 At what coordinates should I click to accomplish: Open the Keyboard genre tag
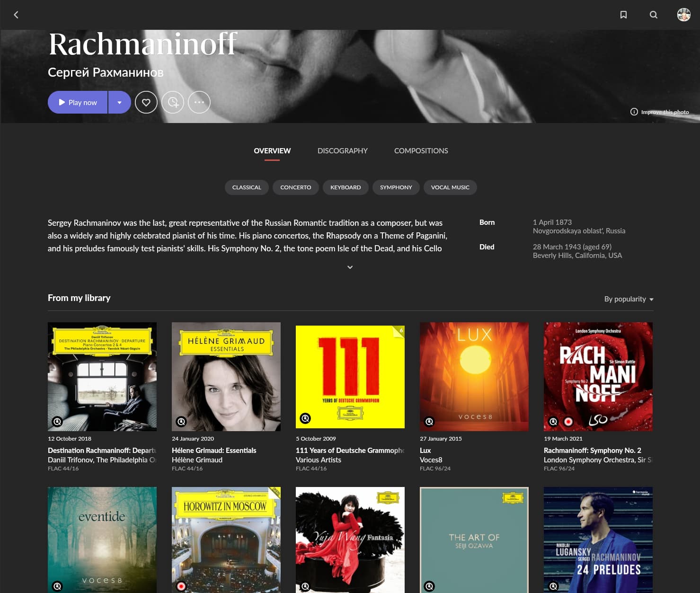tap(346, 187)
